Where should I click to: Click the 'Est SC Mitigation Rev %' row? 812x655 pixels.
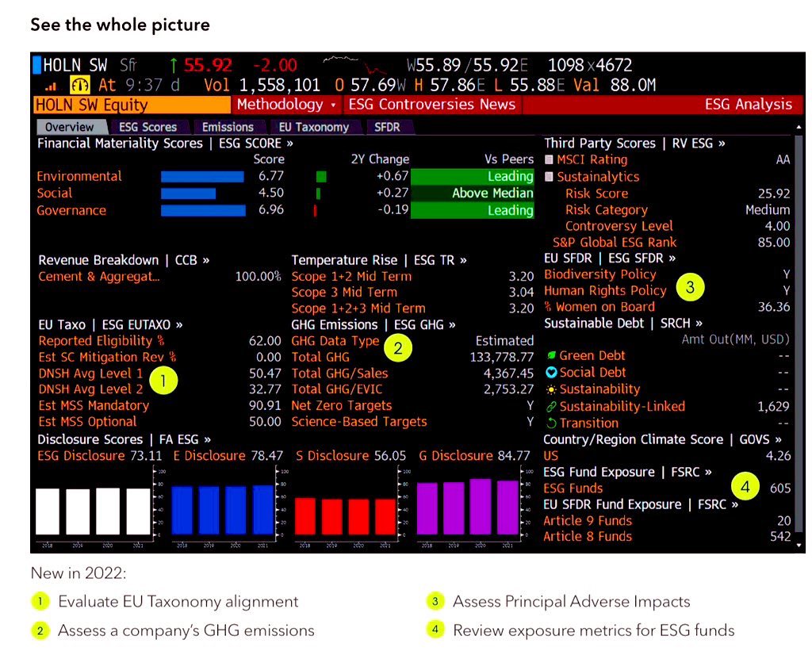(x=159, y=358)
